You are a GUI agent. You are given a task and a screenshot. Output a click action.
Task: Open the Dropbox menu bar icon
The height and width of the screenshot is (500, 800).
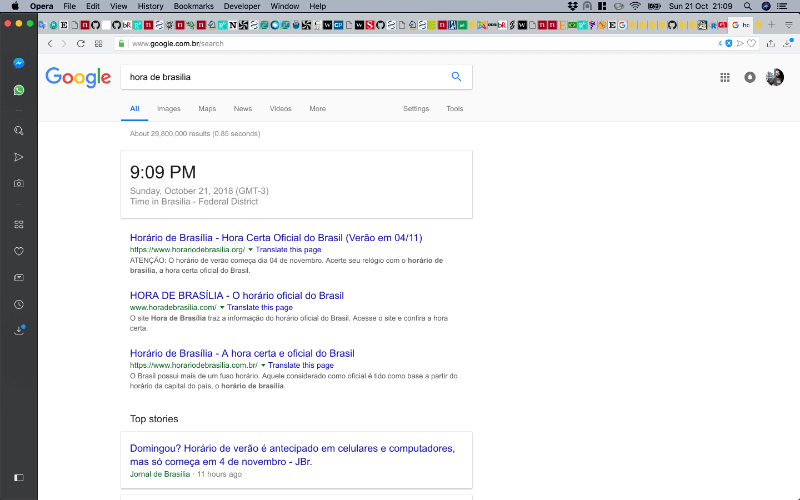point(573,6)
